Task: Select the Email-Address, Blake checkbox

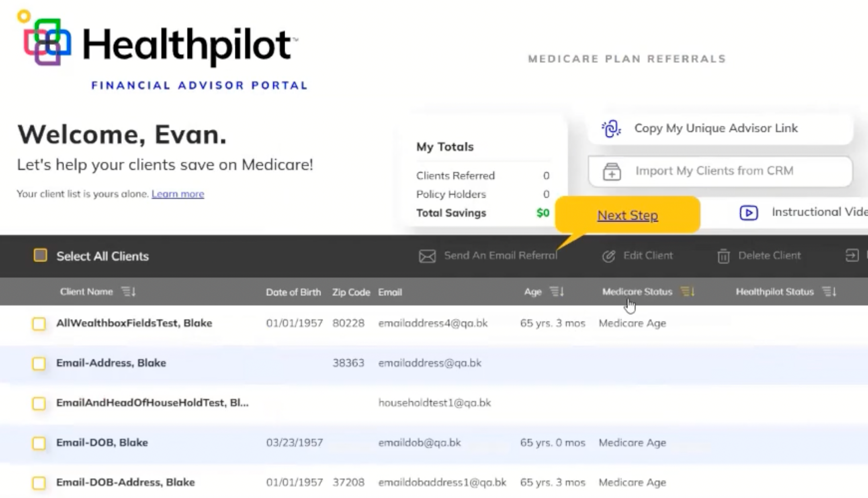Action: pyautogui.click(x=39, y=363)
